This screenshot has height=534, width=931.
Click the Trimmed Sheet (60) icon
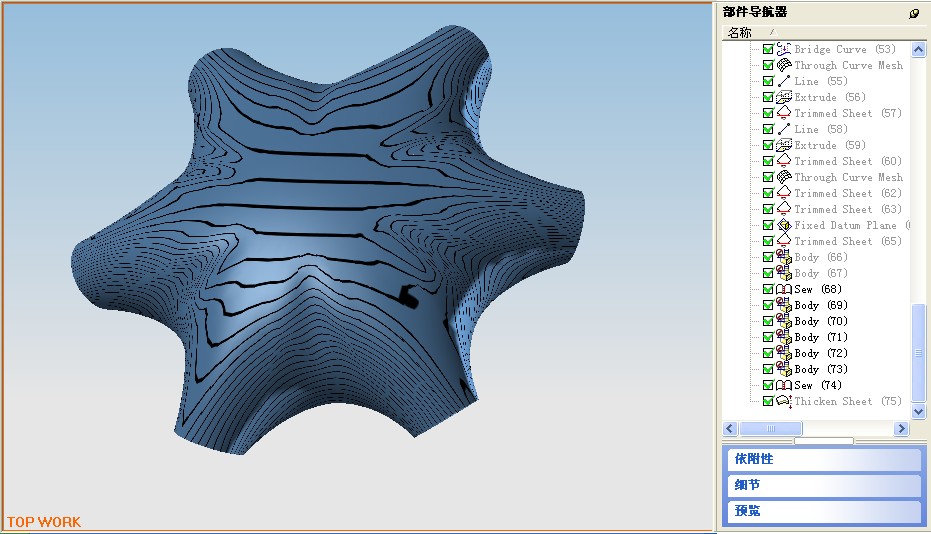(784, 162)
